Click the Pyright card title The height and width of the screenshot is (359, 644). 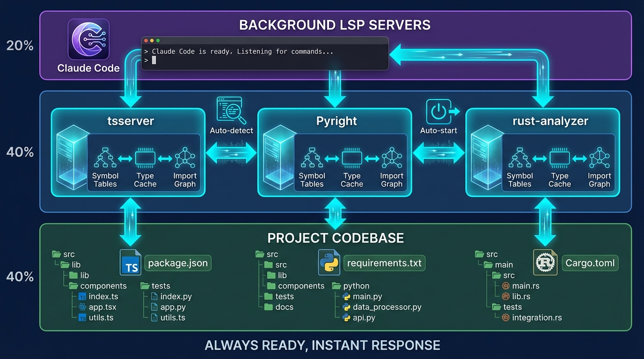(x=337, y=121)
